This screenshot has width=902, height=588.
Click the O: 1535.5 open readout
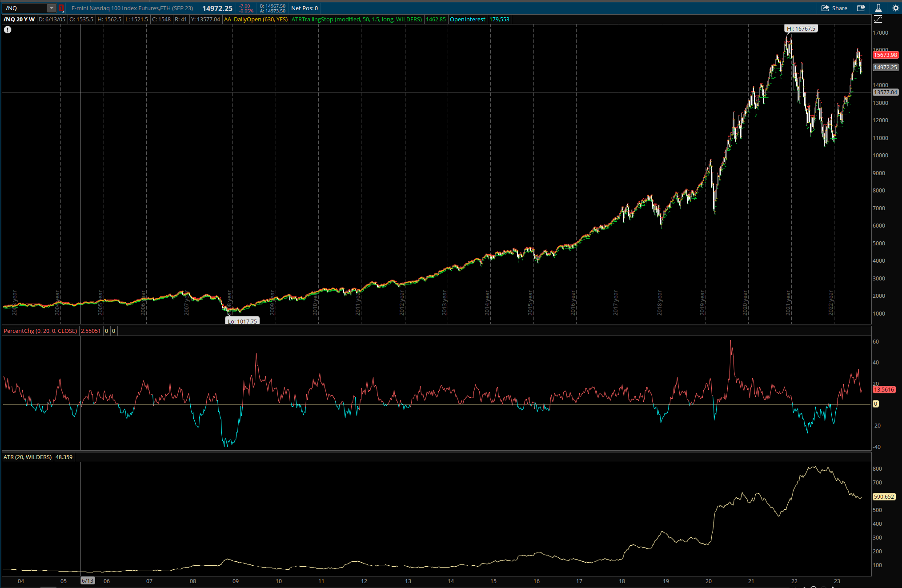pyautogui.click(x=81, y=19)
